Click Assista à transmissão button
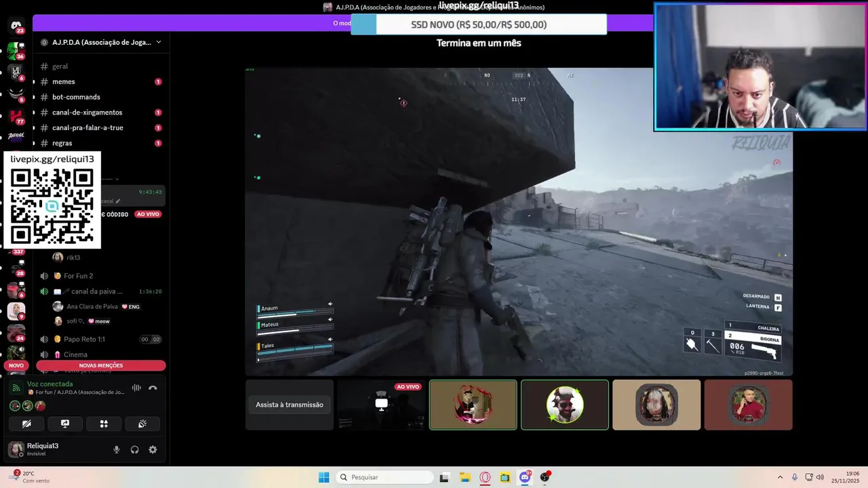The height and width of the screenshot is (488, 868). click(x=290, y=405)
